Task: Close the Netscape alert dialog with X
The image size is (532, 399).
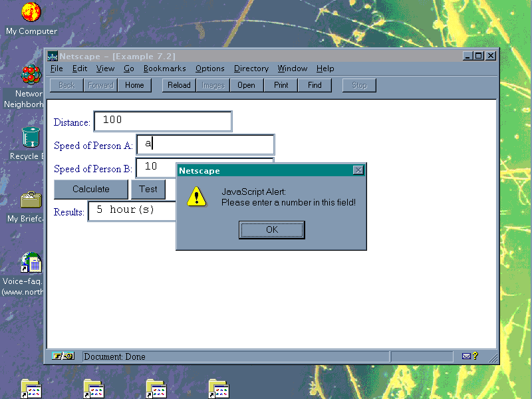Action: (358, 170)
